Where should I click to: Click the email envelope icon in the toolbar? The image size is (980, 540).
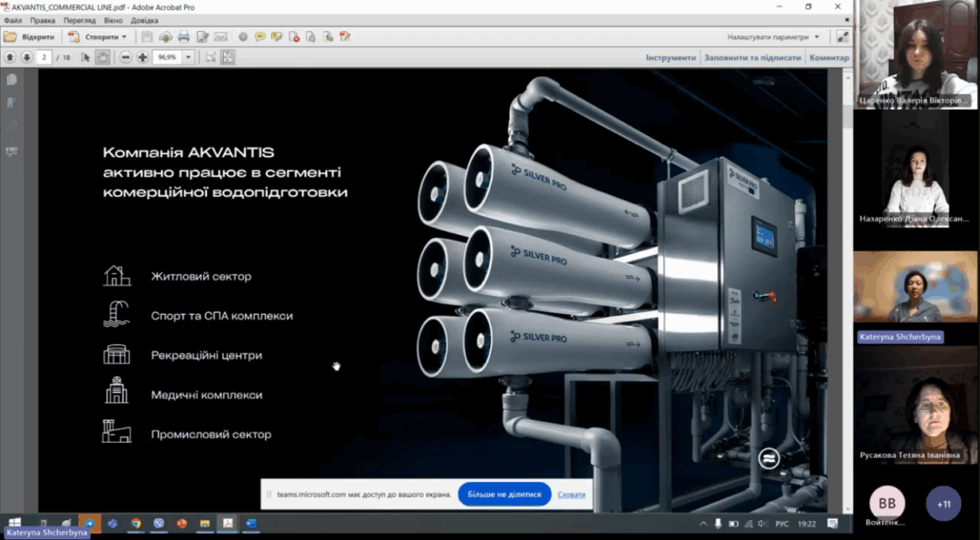(x=220, y=37)
